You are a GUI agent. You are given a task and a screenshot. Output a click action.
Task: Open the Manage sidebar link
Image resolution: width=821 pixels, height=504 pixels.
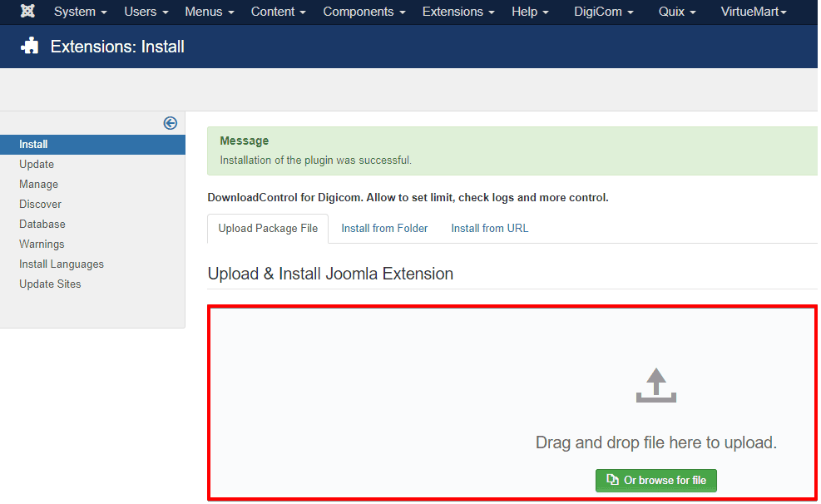tap(39, 184)
